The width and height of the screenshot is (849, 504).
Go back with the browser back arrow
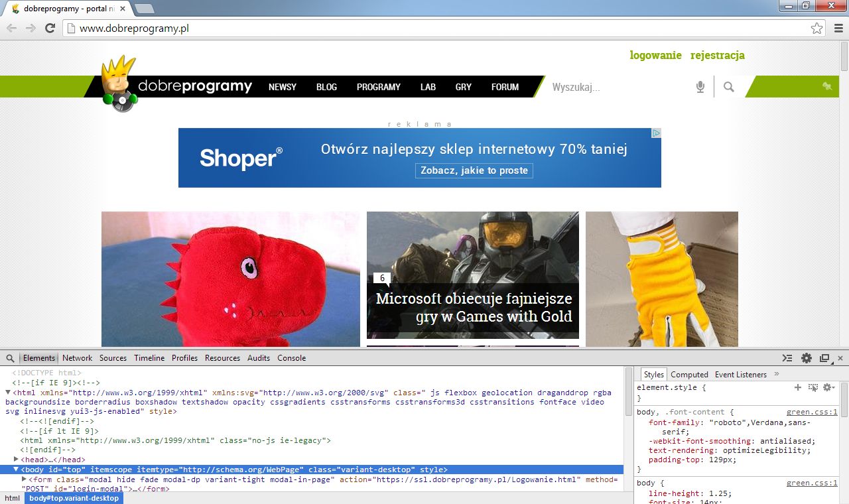coord(11,28)
